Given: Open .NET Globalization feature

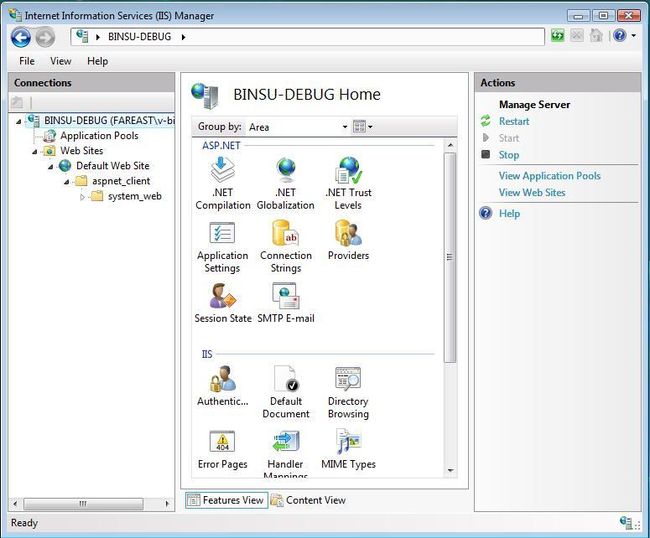Looking at the screenshot, I should tap(286, 183).
